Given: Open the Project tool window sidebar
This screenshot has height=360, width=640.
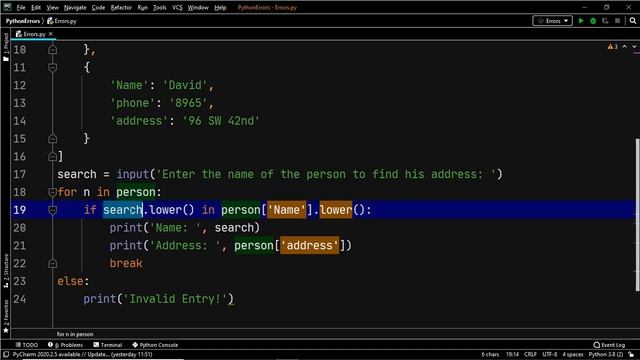Looking at the screenshot, I should (6, 46).
